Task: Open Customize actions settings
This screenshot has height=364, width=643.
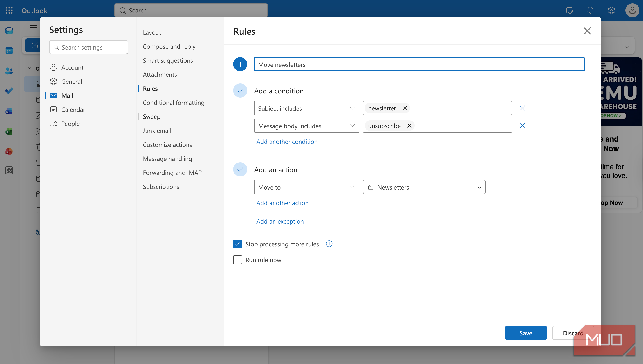Action: [x=167, y=144]
